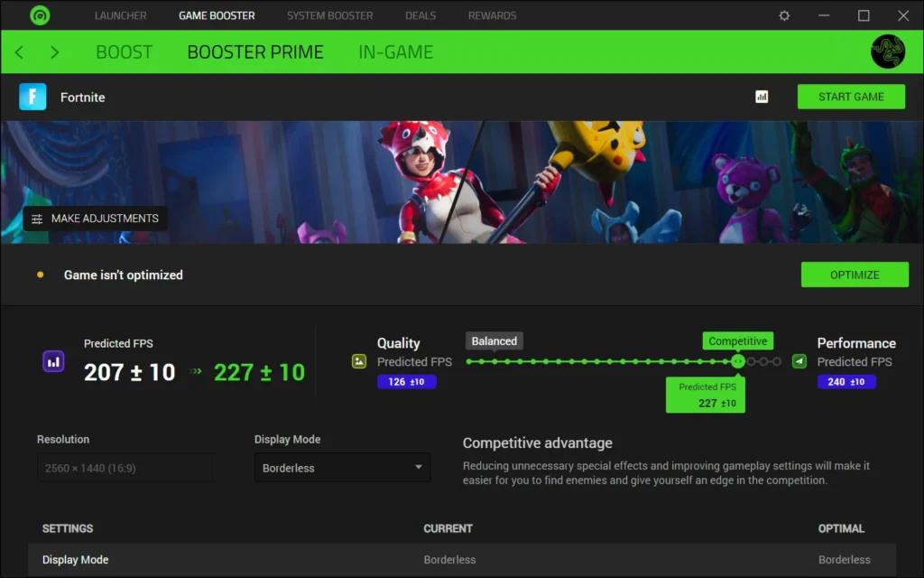Screen dimensions: 924x578
Task: Click the purple Predicted FPS chart icon
Action: pos(53,361)
